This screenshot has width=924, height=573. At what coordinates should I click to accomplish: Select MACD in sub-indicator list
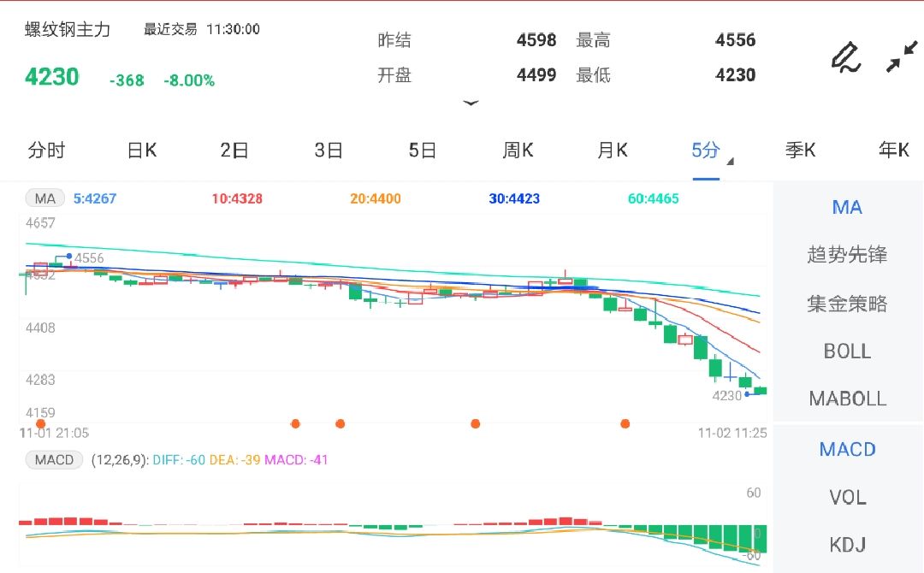847,449
